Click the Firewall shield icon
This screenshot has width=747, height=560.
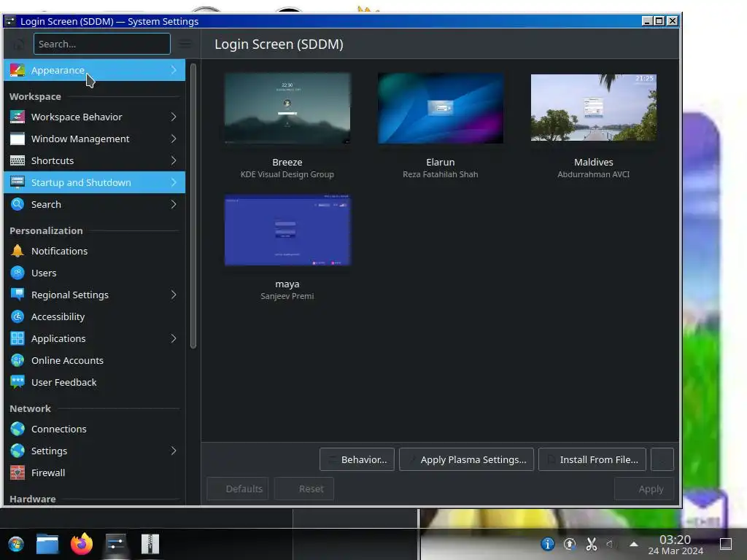18,472
